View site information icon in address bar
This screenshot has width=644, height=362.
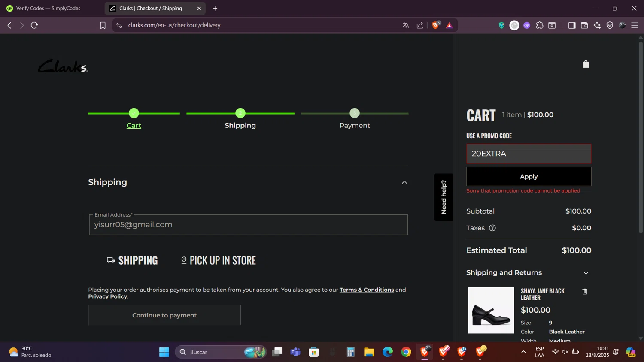pos(119,25)
